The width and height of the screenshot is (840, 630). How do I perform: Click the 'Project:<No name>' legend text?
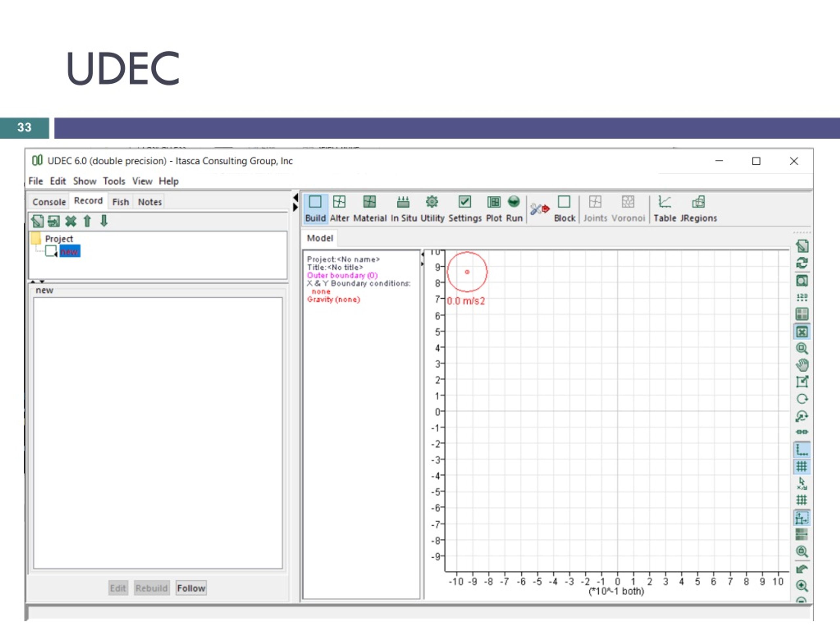point(343,259)
